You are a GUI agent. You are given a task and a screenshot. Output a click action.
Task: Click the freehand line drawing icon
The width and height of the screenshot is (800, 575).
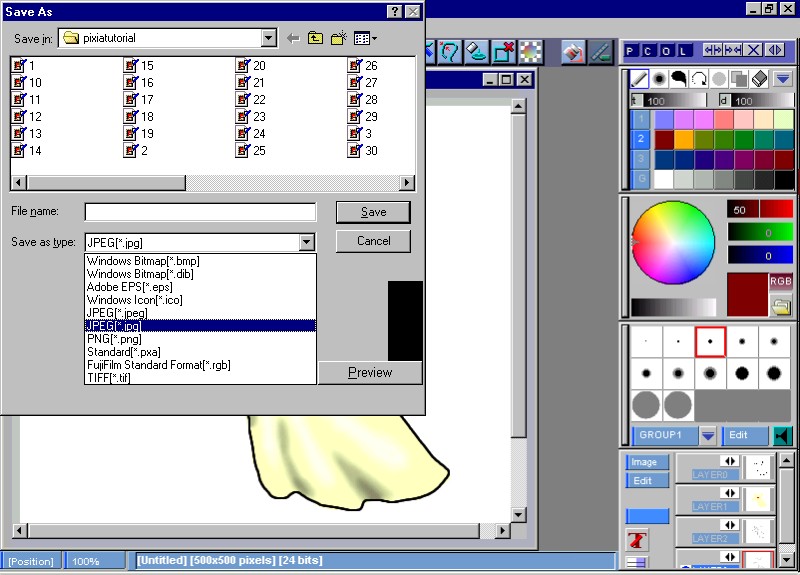[639, 79]
